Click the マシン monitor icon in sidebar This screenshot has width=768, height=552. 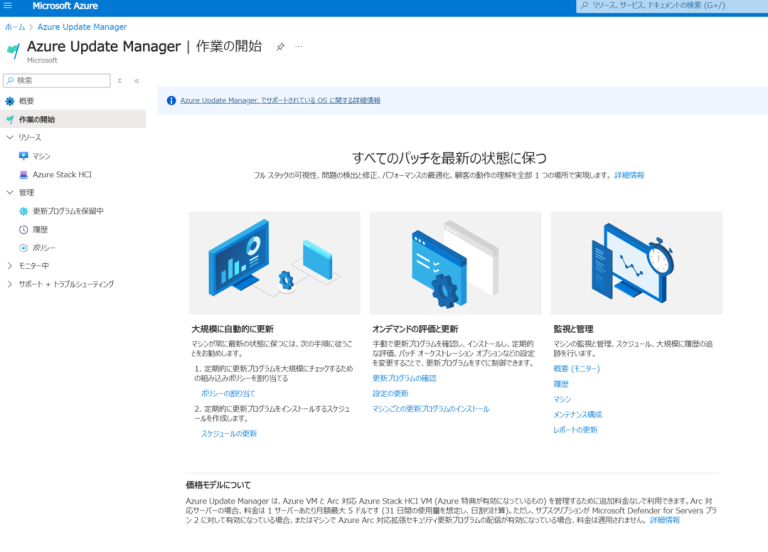(x=24, y=156)
